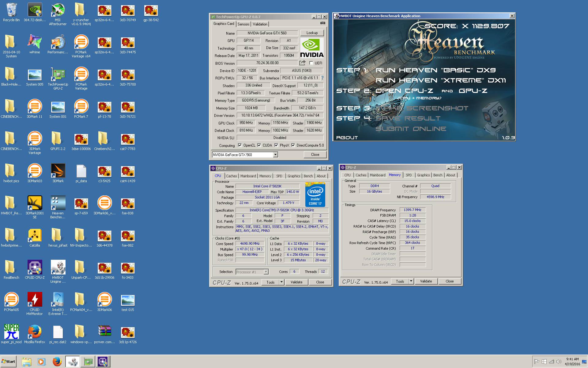Open the 364.72-desk NVIDIA installer icon
This screenshot has width=588, height=368.
point(35,12)
